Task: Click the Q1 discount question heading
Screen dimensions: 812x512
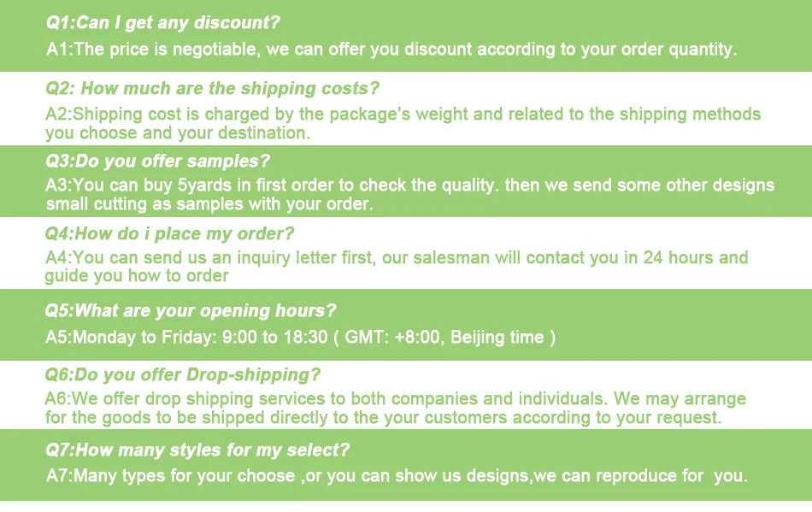Action: point(162,23)
